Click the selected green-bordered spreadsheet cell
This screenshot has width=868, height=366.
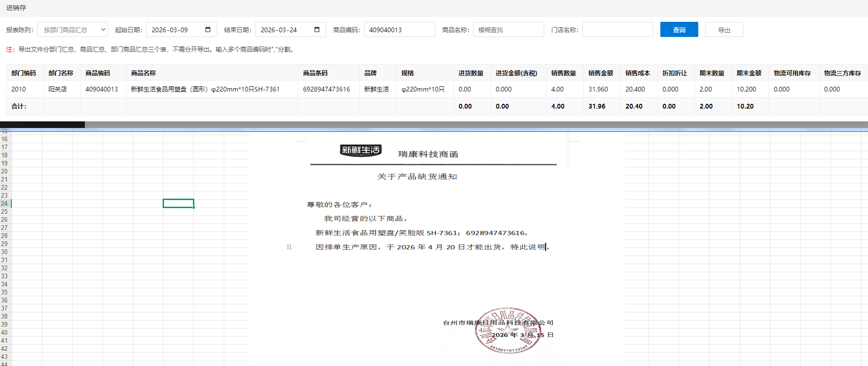click(178, 203)
